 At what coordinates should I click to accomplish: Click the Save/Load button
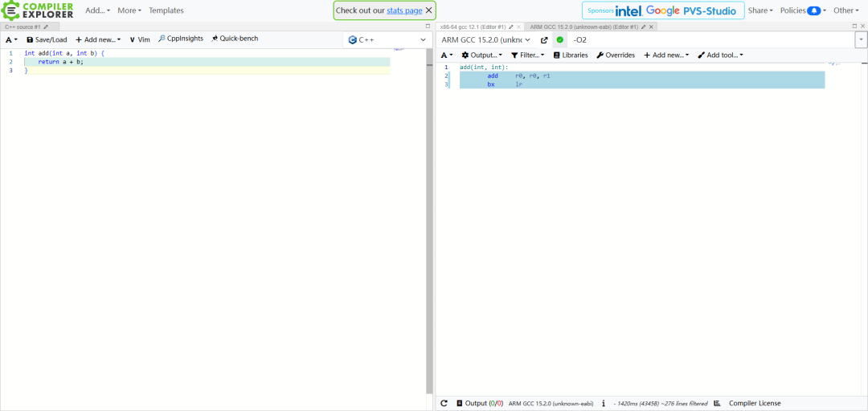point(47,40)
